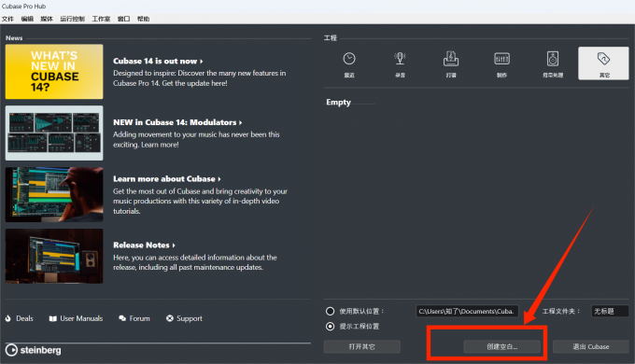The width and height of the screenshot is (635, 364).
Task: Click the 创建空白... button
Action: (501, 346)
